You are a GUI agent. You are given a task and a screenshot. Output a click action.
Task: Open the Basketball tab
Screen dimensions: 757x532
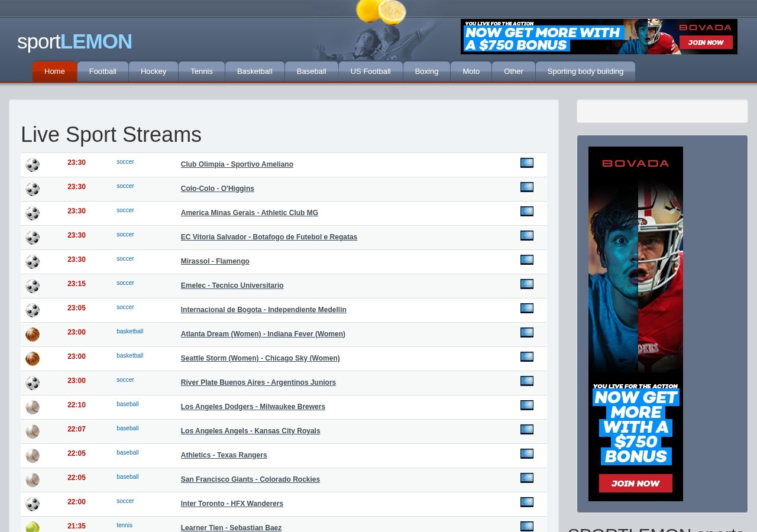pyautogui.click(x=255, y=72)
